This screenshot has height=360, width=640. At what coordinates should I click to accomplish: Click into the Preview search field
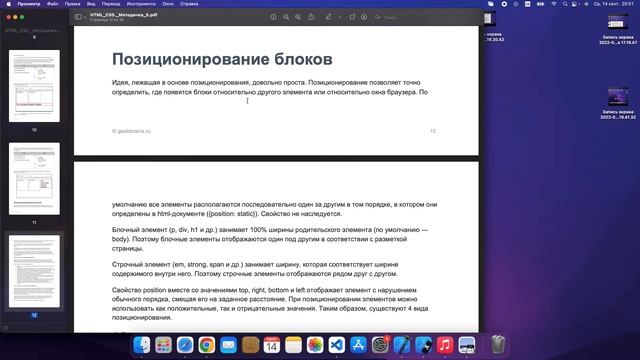pyautogui.click(x=424, y=17)
